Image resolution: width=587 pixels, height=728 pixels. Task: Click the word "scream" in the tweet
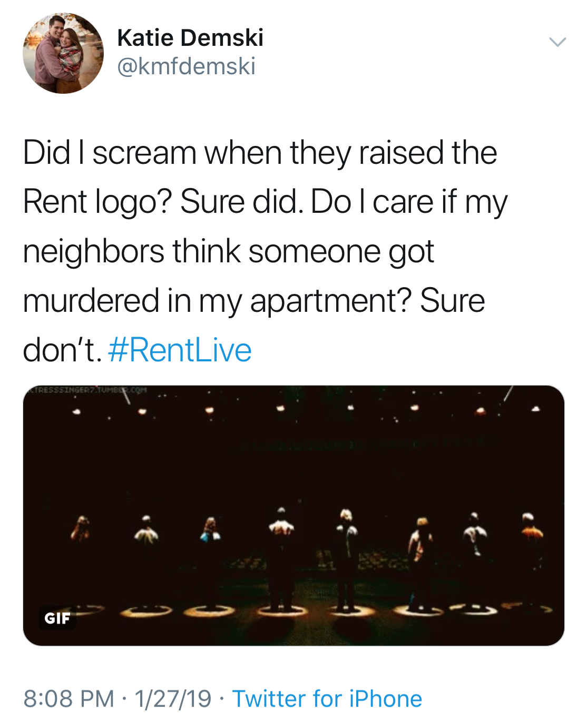click(144, 153)
